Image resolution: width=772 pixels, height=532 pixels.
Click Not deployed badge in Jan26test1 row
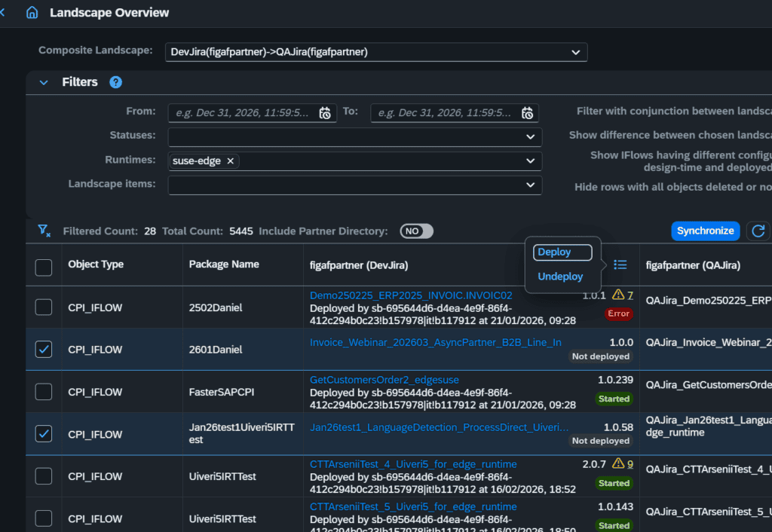click(x=601, y=441)
